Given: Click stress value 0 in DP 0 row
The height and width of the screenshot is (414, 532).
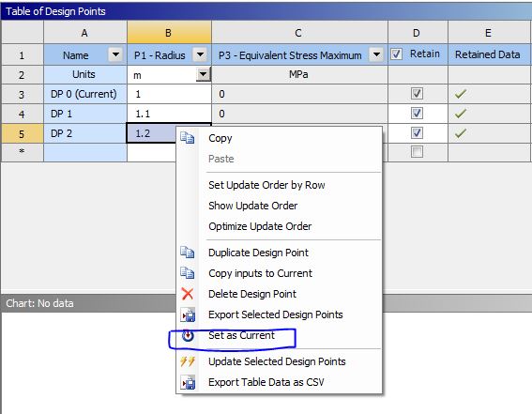Looking at the screenshot, I should tap(299, 94).
